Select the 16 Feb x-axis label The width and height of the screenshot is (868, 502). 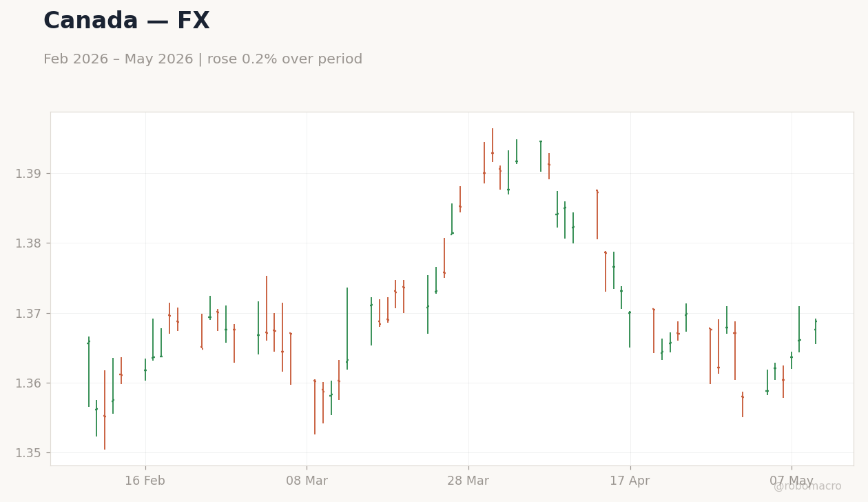145,481
